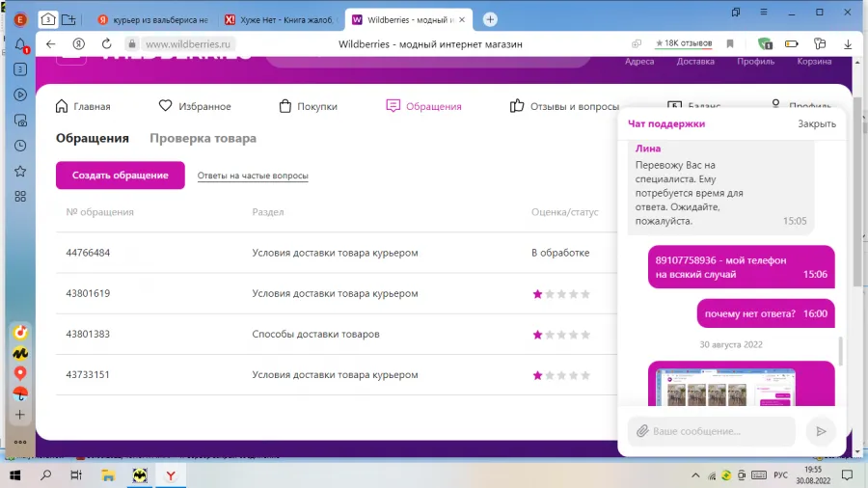Open the battery saver icon in toolbar
The image size is (868, 488).
[792, 43]
